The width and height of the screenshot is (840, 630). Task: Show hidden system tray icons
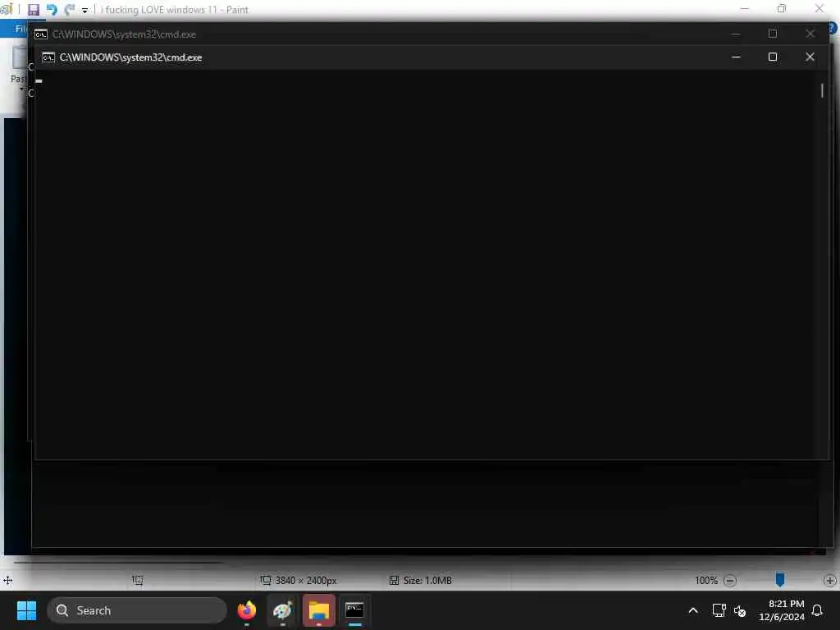(692, 610)
